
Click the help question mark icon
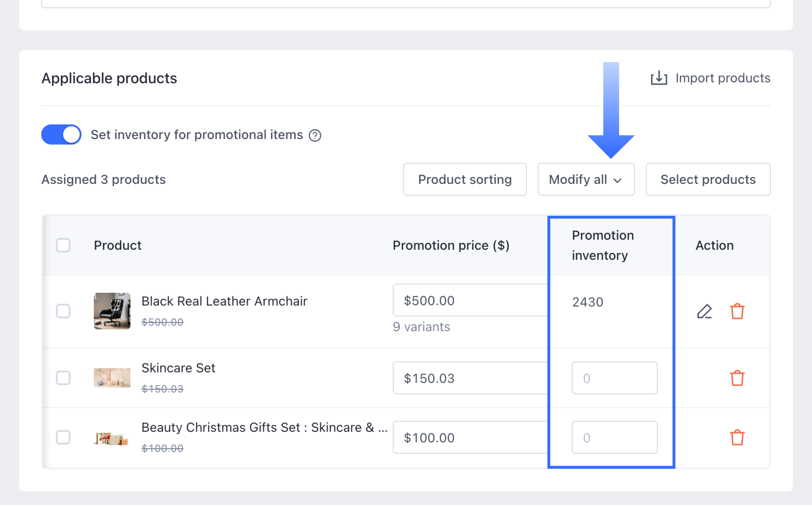(315, 135)
